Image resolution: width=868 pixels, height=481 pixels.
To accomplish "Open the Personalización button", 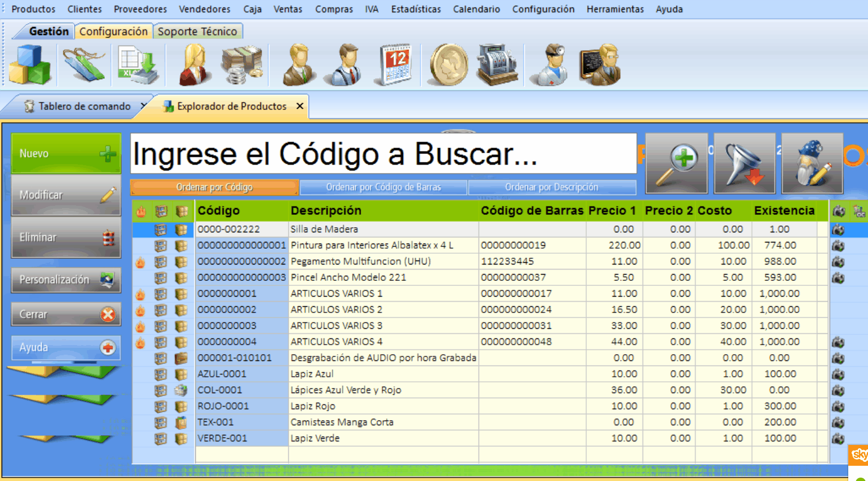I will click(x=66, y=280).
